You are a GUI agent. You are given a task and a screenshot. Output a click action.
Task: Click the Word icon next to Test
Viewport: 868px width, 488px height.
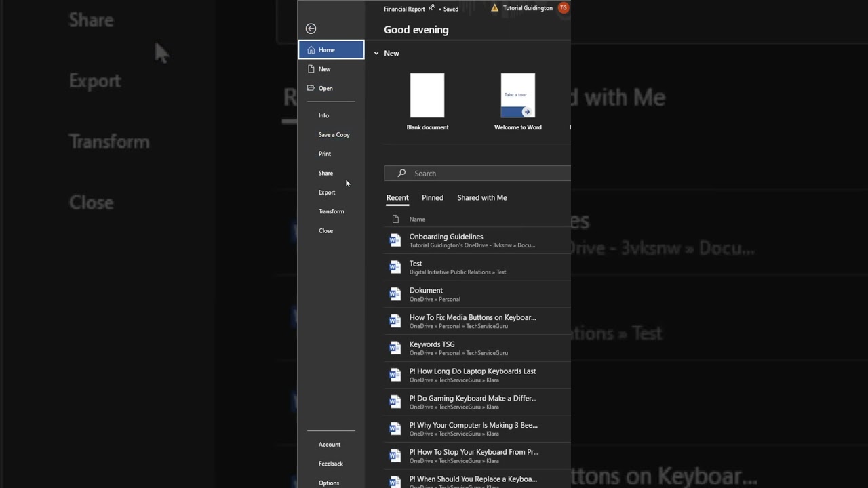(x=395, y=267)
